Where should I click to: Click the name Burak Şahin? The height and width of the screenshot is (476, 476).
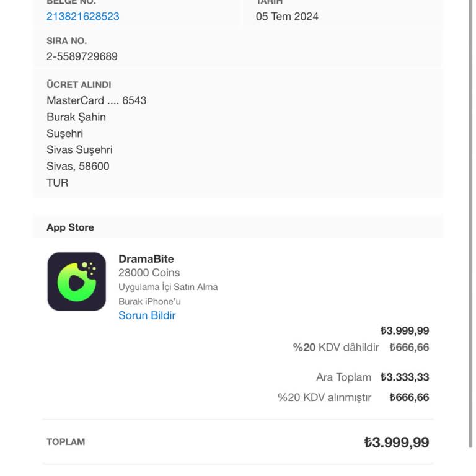point(76,117)
